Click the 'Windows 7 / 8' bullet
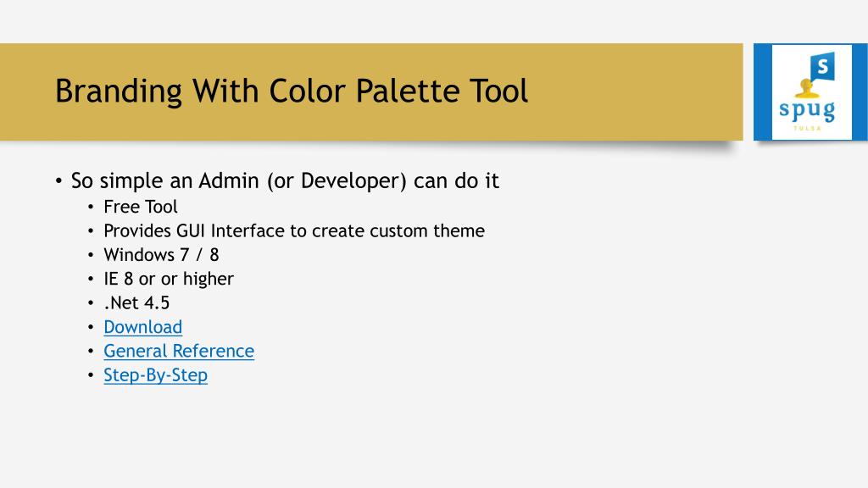The image size is (868, 488). [161, 255]
